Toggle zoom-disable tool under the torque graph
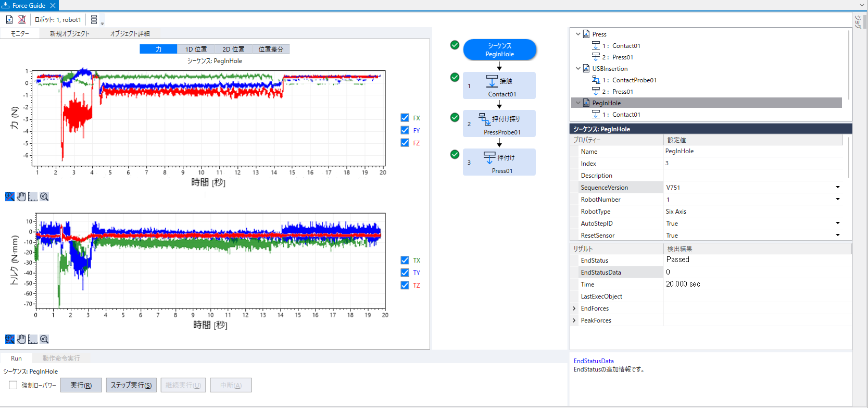868x408 pixels. pos(10,339)
